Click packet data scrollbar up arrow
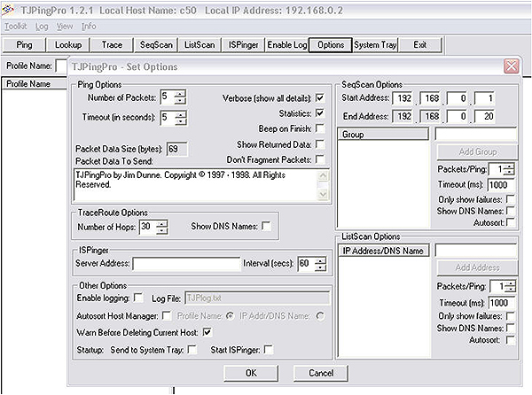The height and width of the screenshot is (395, 532). click(323, 175)
